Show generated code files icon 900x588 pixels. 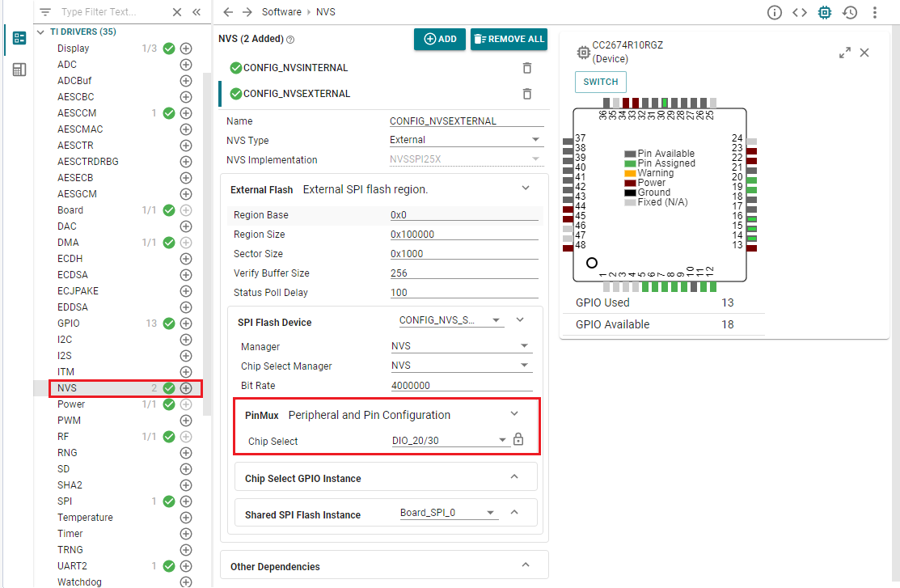click(799, 12)
